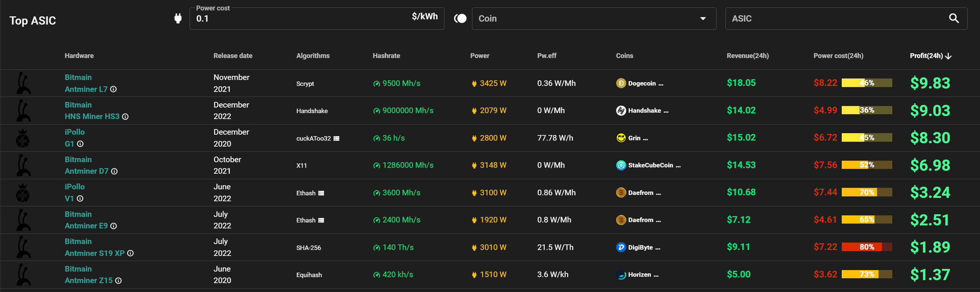Image resolution: width=980 pixels, height=292 pixels.
Task: Click info icon next to Antminer D7
Action: (114, 171)
